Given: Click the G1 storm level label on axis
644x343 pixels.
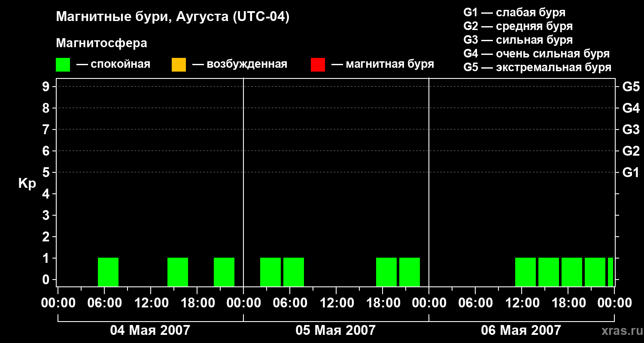Looking at the screenshot, I should click(x=631, y=172).
